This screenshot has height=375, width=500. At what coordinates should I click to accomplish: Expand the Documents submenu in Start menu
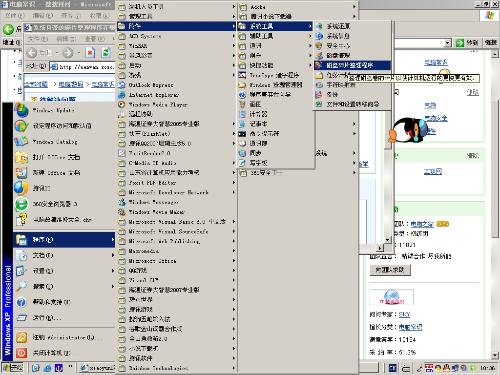coord(64,255)
